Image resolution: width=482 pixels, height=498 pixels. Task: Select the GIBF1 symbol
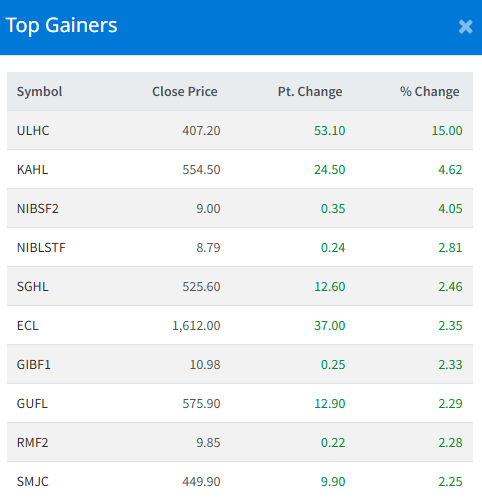click(34, 364)
